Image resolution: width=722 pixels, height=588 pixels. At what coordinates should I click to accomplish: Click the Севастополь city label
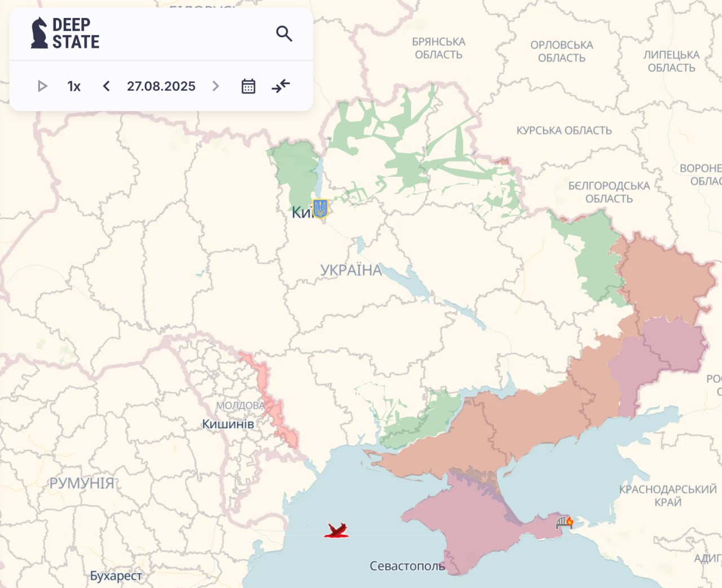pyautogui.click(x=407, y=565)
